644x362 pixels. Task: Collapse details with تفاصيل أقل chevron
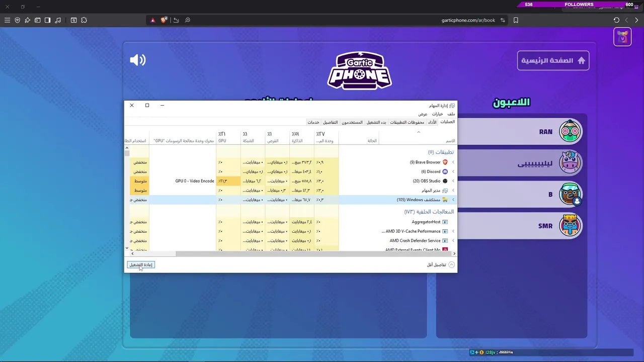(x=451, y=264)
